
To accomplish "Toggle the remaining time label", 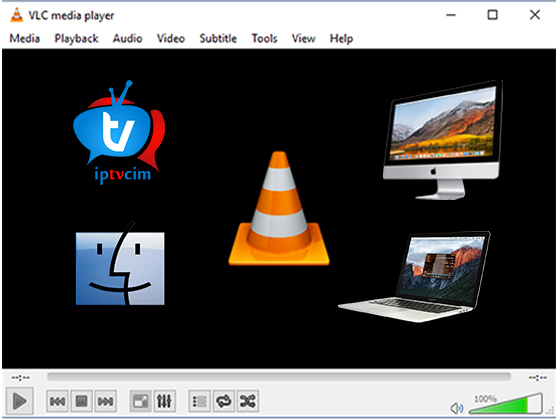I will coord(538,377).
